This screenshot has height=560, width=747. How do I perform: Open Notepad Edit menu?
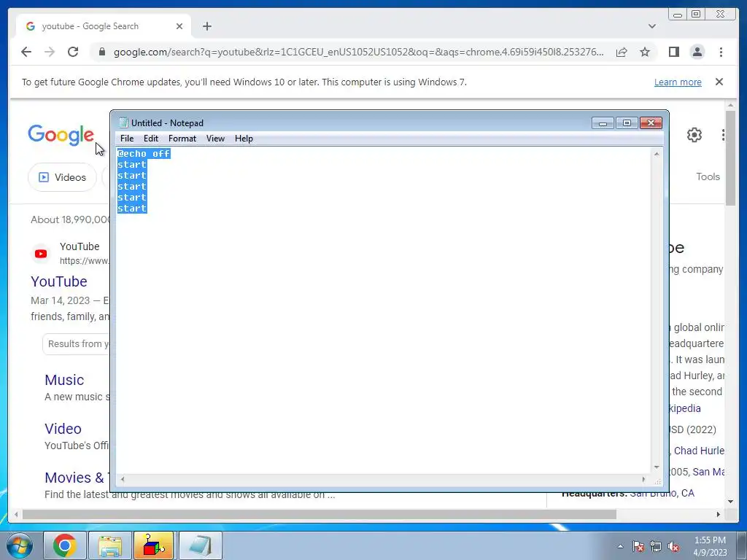pos(150,139)
